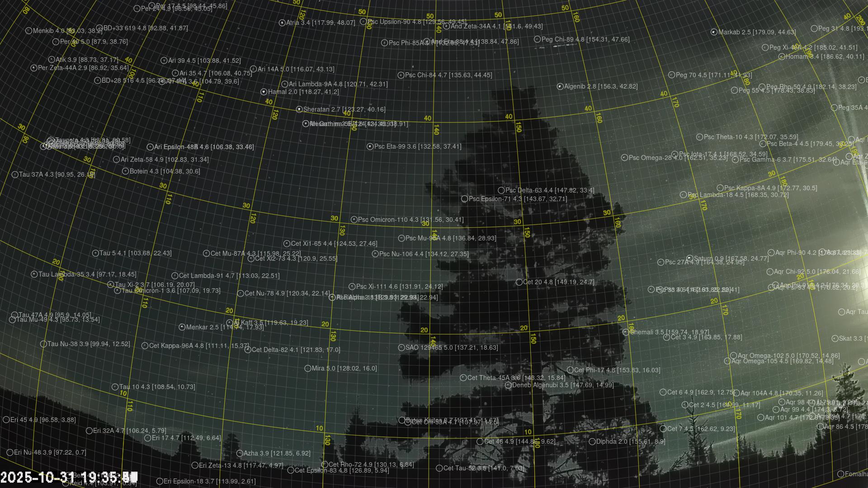Click the Hamal star marker circle

coord(264,92)
